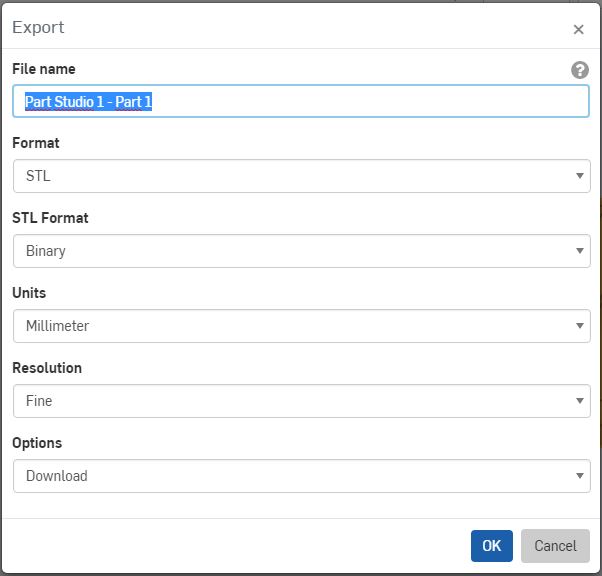Click the "Units" label
The height and width of the screenshot is (576, 602).
coord(29,293)
